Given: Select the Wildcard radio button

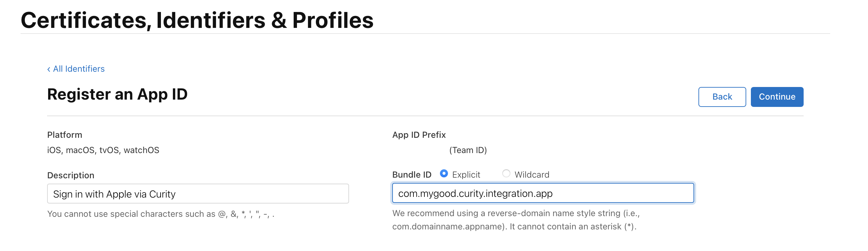Looking at the screenshot, I should [x=506, y=174].
